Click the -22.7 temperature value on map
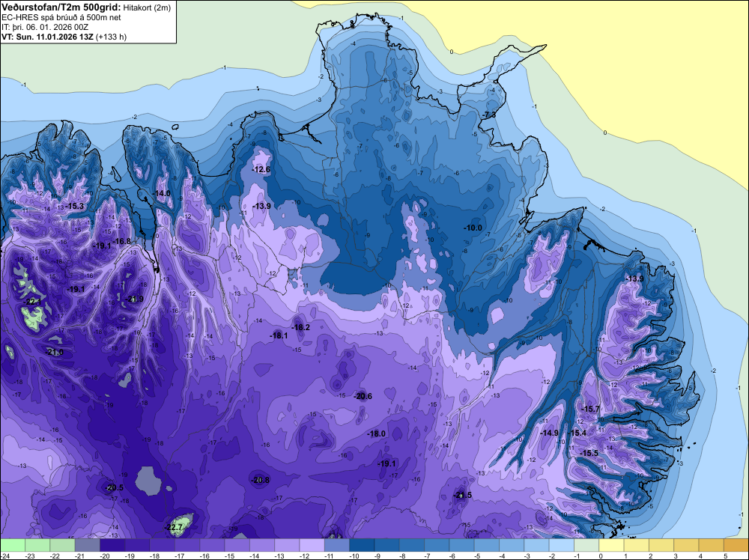This screenshot has height=560, width=749. point(174,527)
